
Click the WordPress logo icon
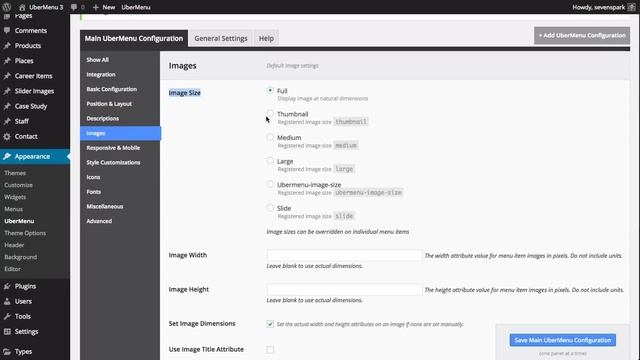pyautogui.click(x=7, y=7)
